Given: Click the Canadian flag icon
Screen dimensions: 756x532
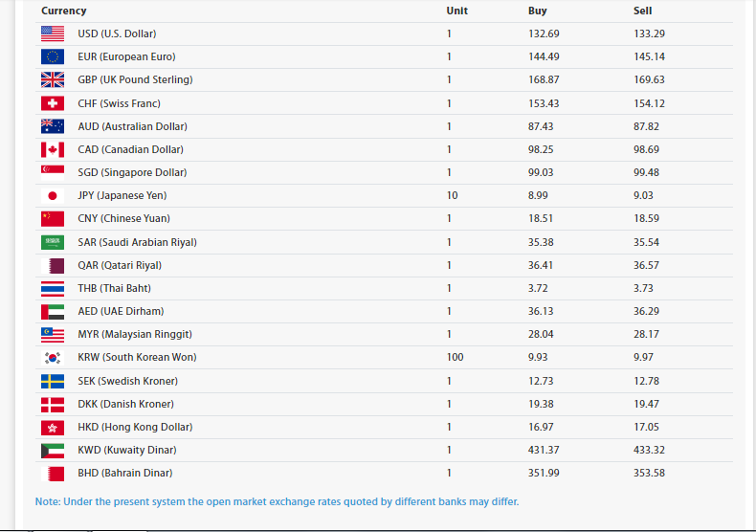Looking at the screenshot, I should click(53, 149).
